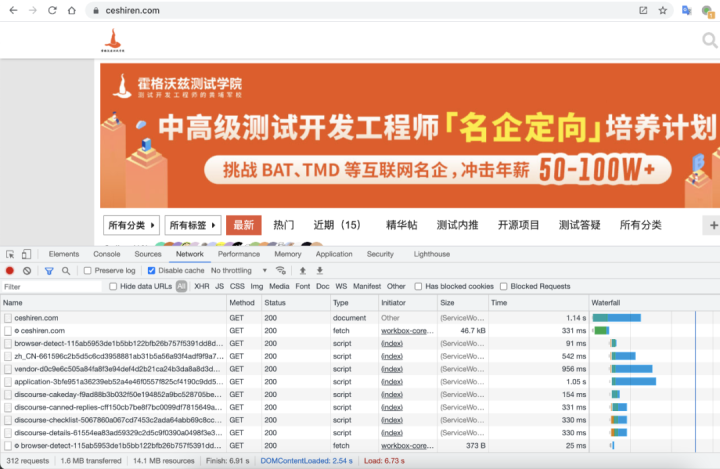
Task: Toggle Preserve log checkbox
Action: (x=88, y=271)
